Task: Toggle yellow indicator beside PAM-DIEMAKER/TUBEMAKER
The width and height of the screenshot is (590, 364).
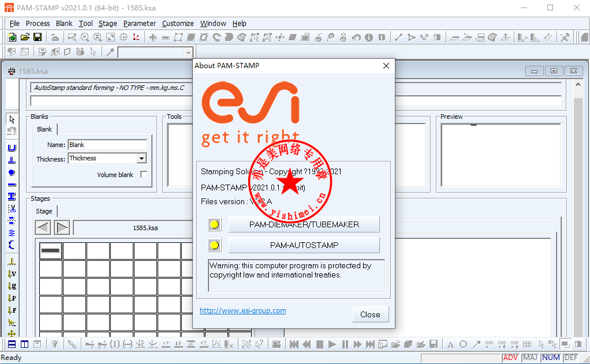Action: (215, 224)
